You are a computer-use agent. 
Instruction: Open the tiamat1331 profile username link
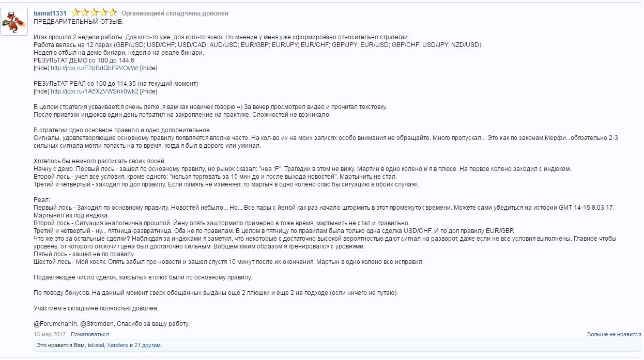50,13
